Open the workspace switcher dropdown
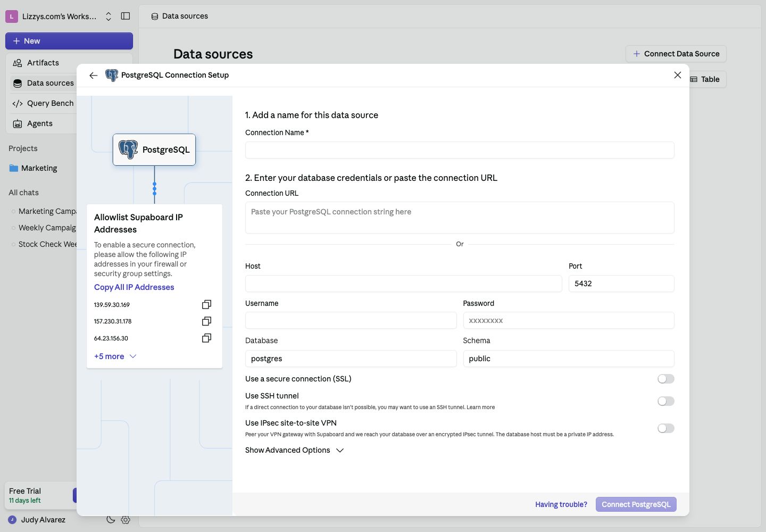766x532 pixels. coord(109,16)
